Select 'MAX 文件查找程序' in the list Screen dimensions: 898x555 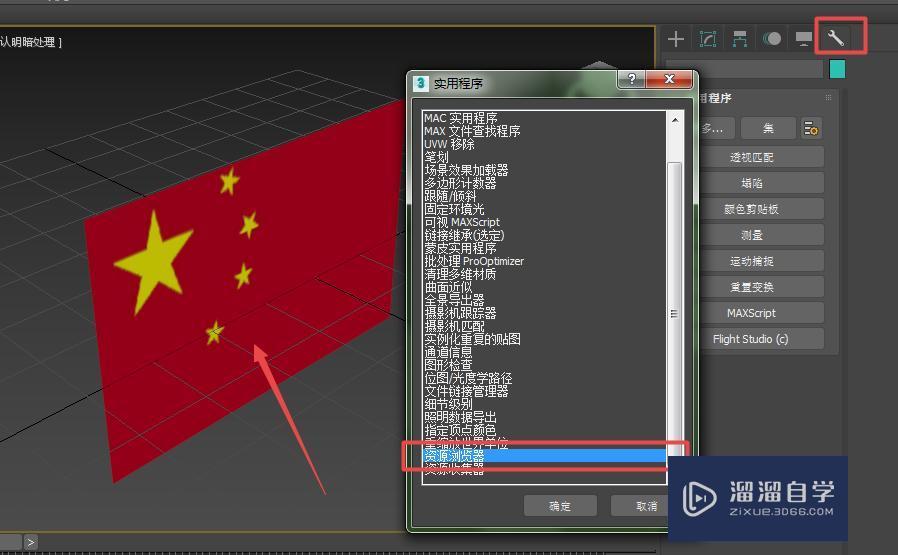coord(472,131)
